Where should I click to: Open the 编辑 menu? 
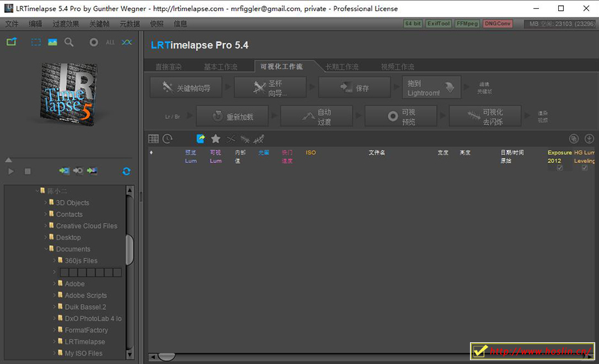click(36, 24)
